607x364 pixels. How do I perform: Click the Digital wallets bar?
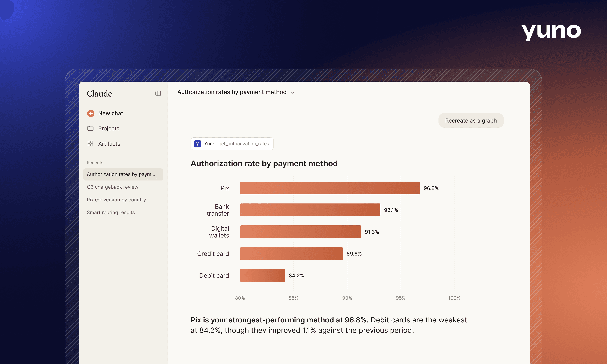[300, 232]
